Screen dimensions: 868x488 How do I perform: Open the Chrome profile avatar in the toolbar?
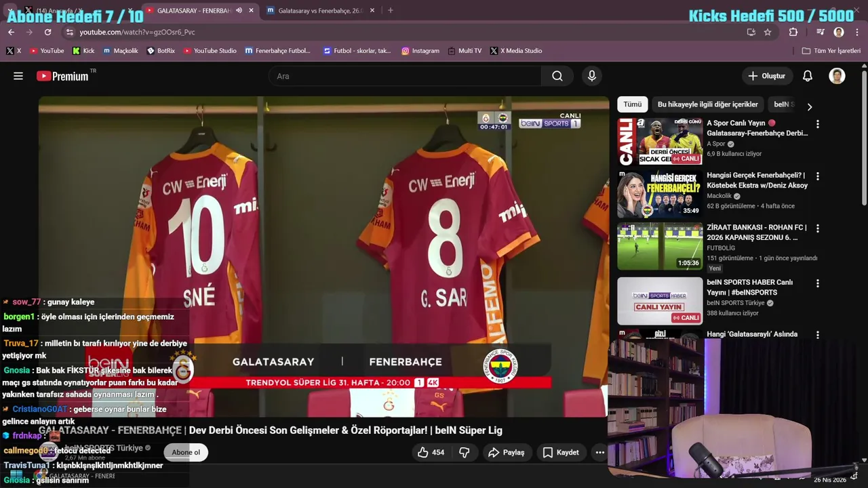[839, 32]
